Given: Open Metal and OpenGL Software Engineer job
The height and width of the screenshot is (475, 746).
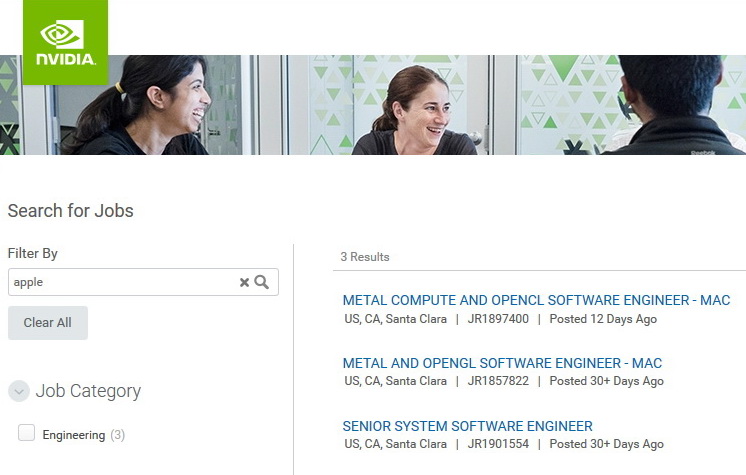Looking at the screenshot, I should [502, 363].
